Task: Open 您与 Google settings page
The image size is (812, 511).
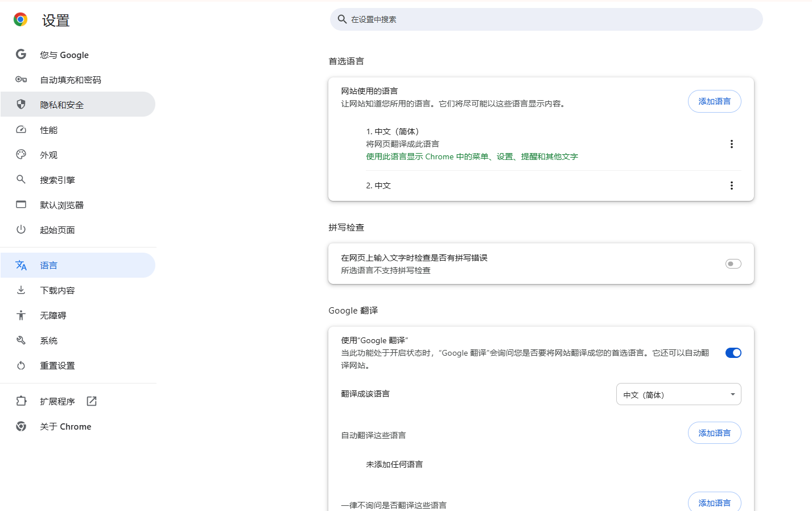Action: [x=78, y=55]
